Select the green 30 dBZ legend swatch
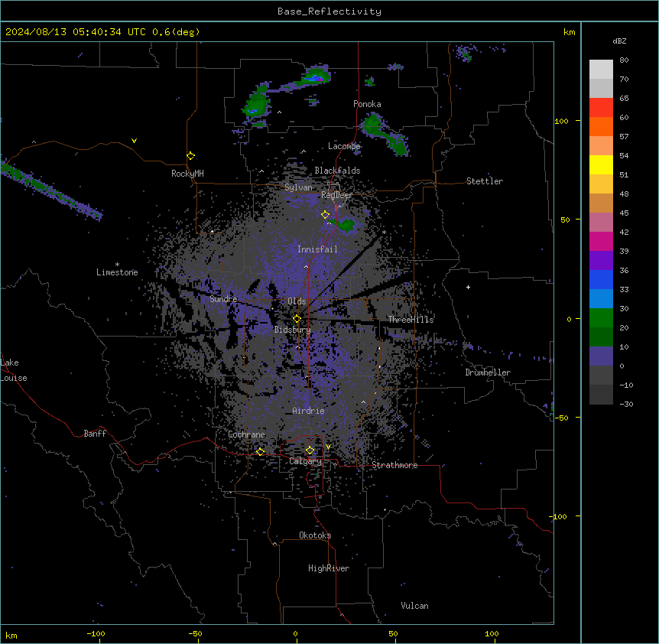 601,318
